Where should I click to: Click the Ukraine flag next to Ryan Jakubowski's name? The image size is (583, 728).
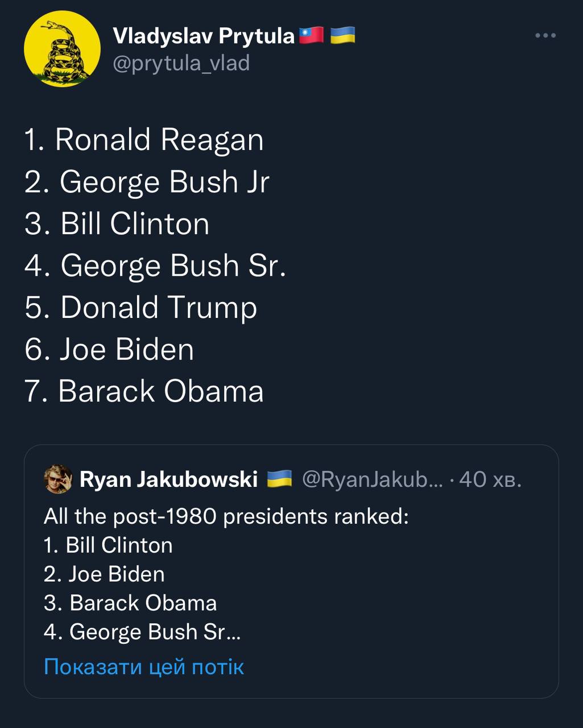click(x=279, y=479)
